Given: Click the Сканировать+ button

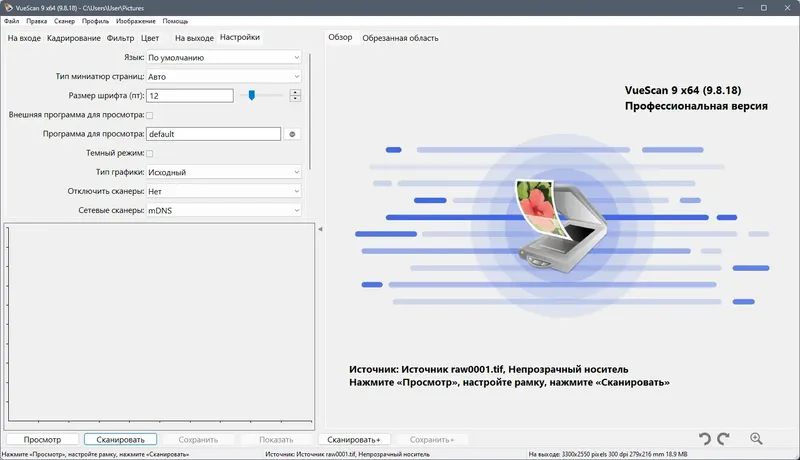Looking at the screenshot, I should point(354,440).
